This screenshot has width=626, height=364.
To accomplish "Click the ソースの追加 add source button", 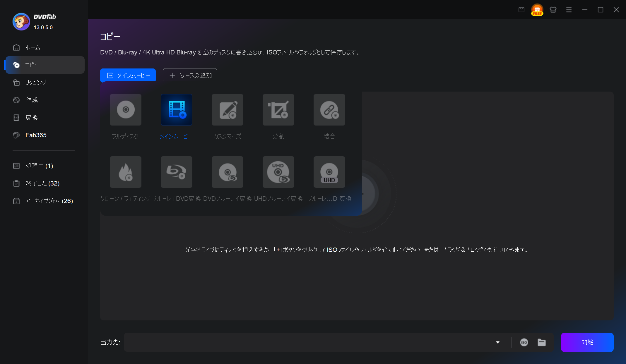I will coord(190,75).
